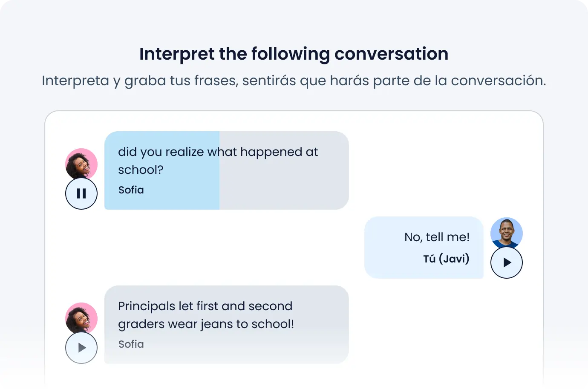
Task: Click the text "No, tell me!"
Action: [x=437, y=237]
